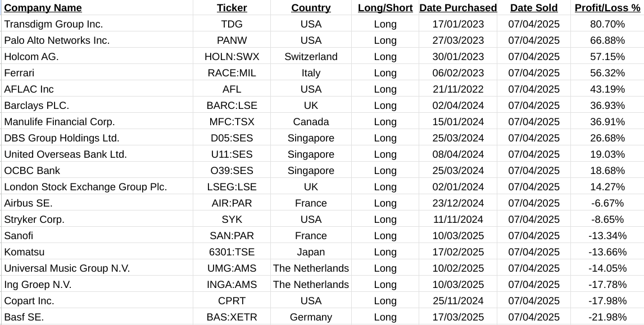Select the Japan country cell
The width and height of the screenshot is (644, 325).
pyautogui.click(x=311, y=252)
